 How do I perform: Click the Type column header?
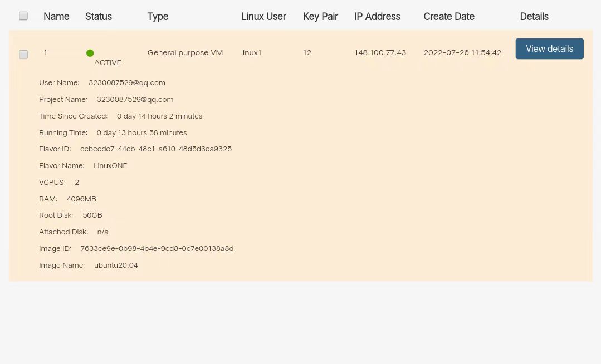click(x=158, y=17)
